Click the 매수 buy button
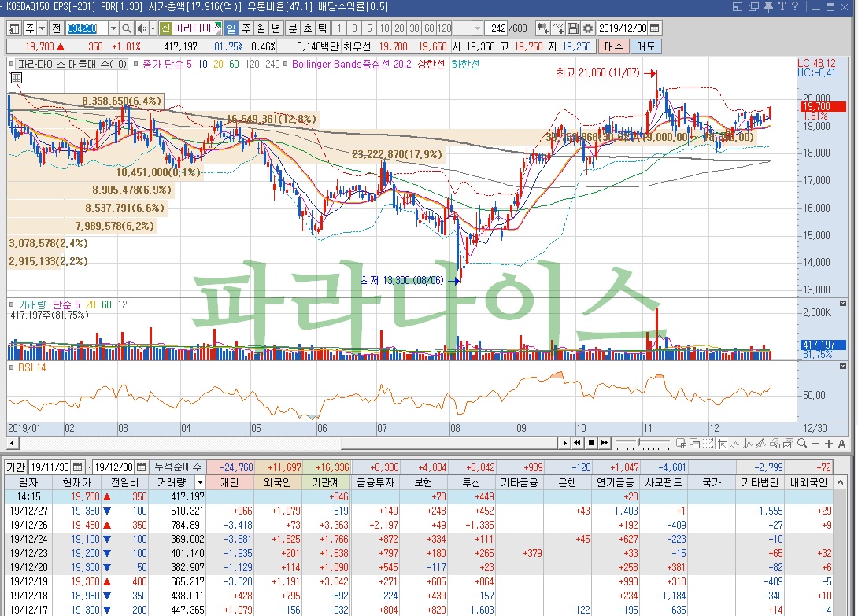Image resolution: width=858 pixels, height=616 pixels. pyautogui.click(x=614, y=46)
